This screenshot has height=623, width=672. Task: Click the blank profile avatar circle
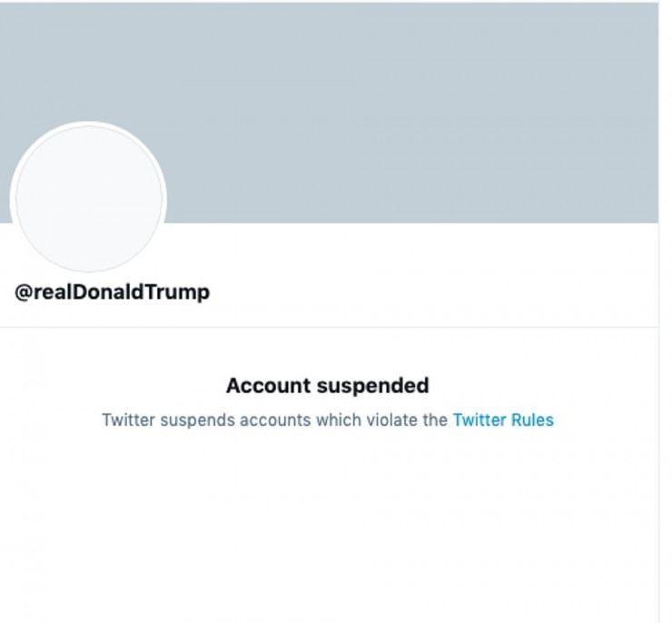[x=89, y=199]
